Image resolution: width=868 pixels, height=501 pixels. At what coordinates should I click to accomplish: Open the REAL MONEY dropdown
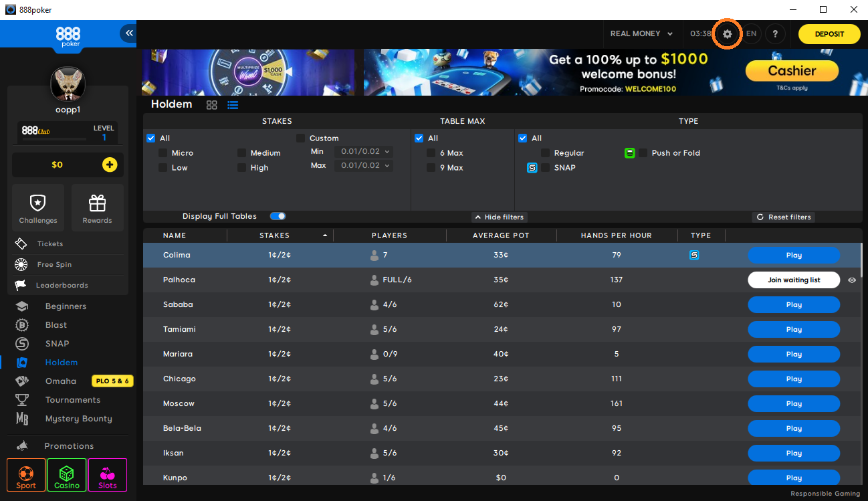pos(642,33)
